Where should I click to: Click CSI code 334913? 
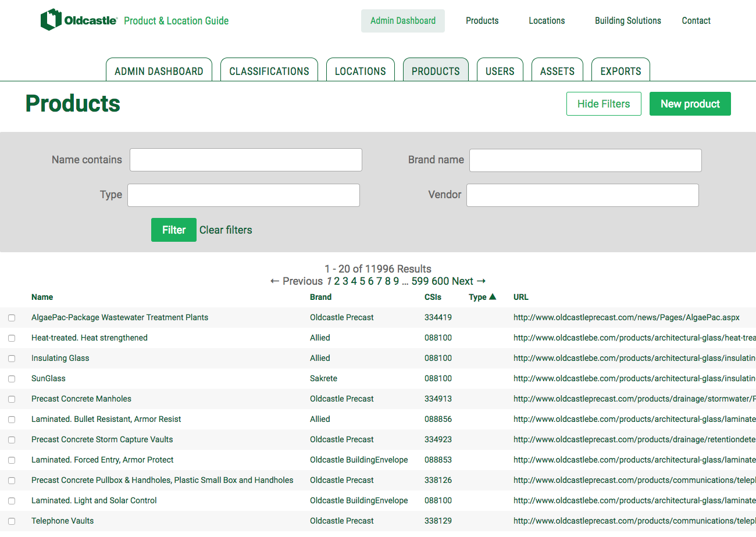point(438,399)
